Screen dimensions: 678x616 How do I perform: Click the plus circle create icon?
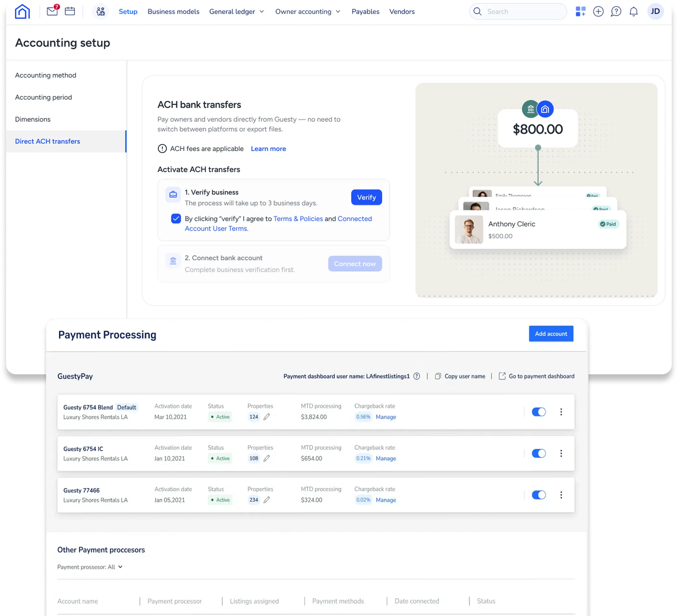tap(598, 11)
